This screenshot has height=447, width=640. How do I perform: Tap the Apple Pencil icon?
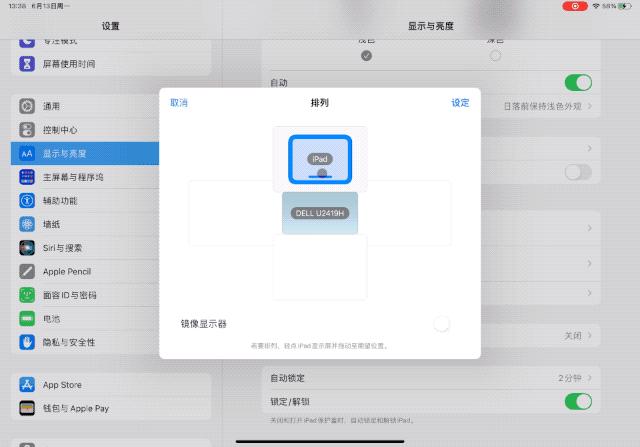click(27, 271)
